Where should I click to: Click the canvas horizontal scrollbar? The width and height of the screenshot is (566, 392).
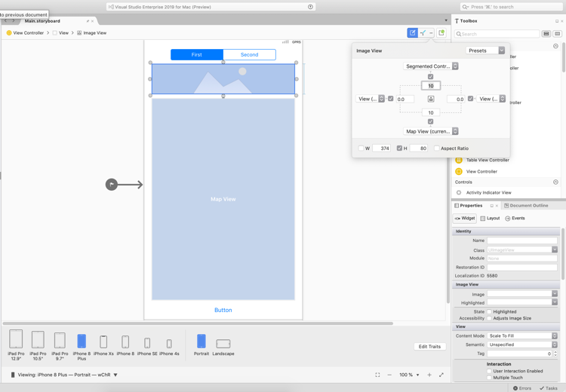198,323
